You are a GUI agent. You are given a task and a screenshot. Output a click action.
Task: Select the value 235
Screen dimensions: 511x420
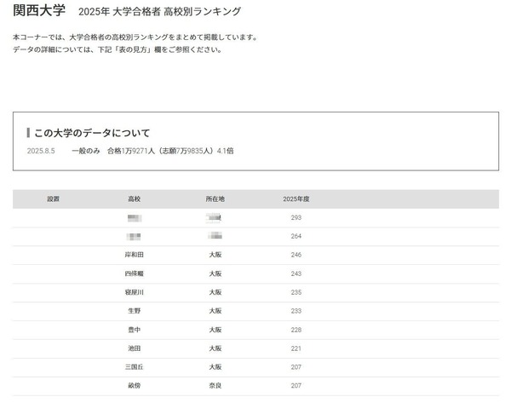296,292
